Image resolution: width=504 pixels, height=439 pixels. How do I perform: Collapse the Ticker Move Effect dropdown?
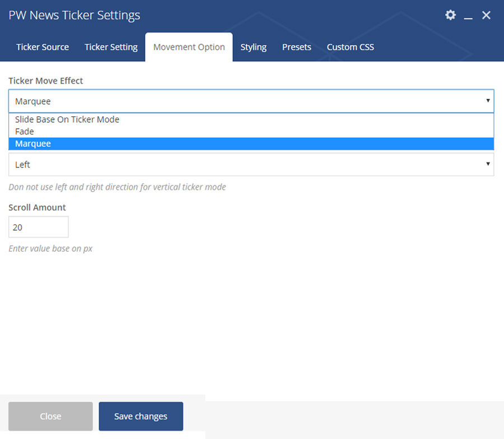click(251, 101)
